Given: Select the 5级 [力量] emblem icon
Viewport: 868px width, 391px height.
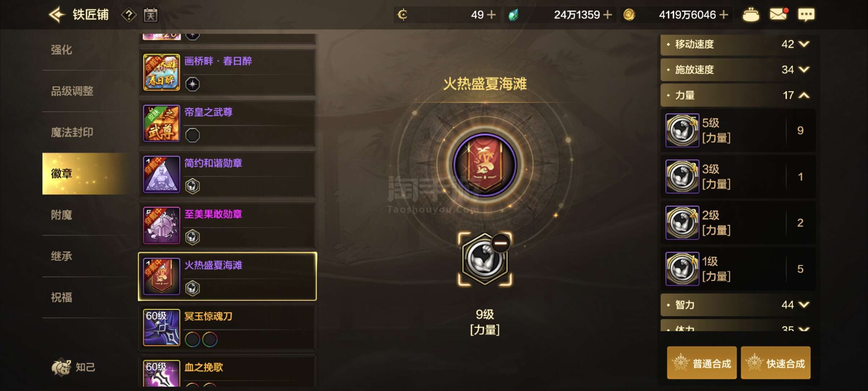Looking at the screenshot, I should (682, 130).
